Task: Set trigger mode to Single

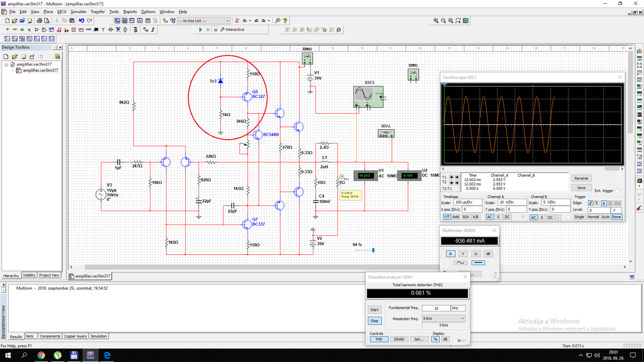Action: [579, 217]
